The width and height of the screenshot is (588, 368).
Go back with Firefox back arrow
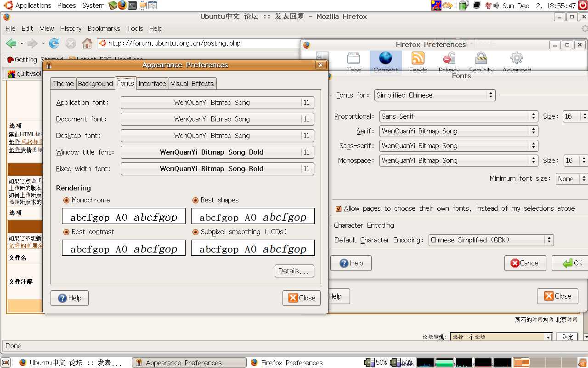[x=11, y=43]
